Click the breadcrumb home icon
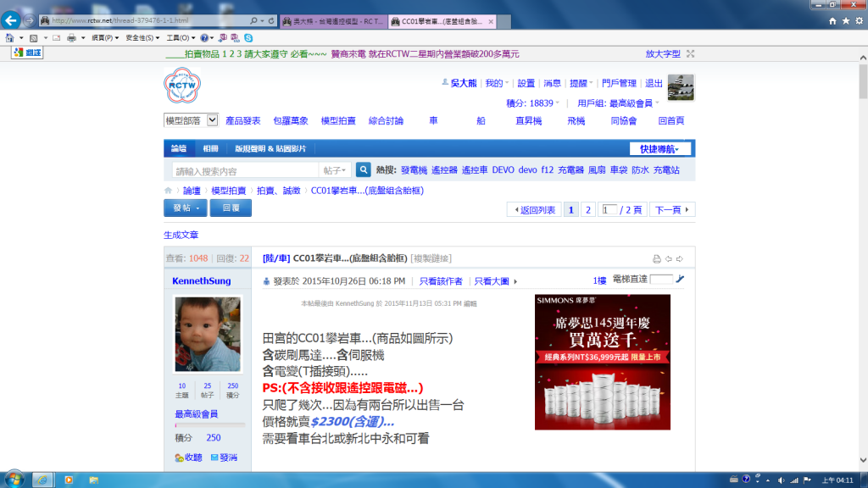This screenshot has height=488, width=868. click(169, 191)
